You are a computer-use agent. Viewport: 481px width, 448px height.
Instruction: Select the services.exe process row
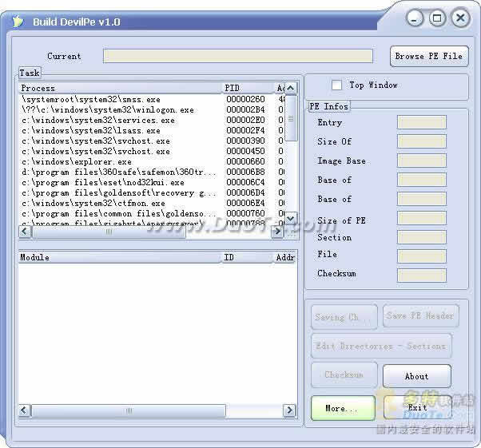click(152, 121)
